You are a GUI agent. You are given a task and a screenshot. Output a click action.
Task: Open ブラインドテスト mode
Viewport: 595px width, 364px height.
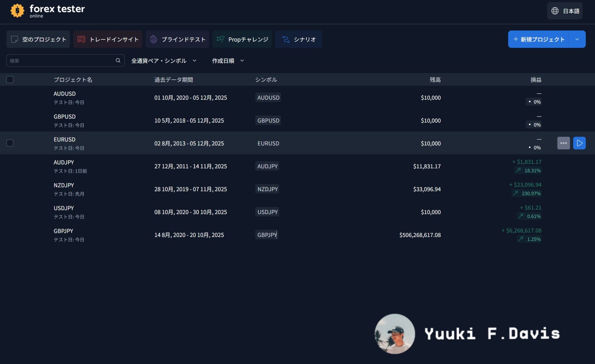point(177,39)
